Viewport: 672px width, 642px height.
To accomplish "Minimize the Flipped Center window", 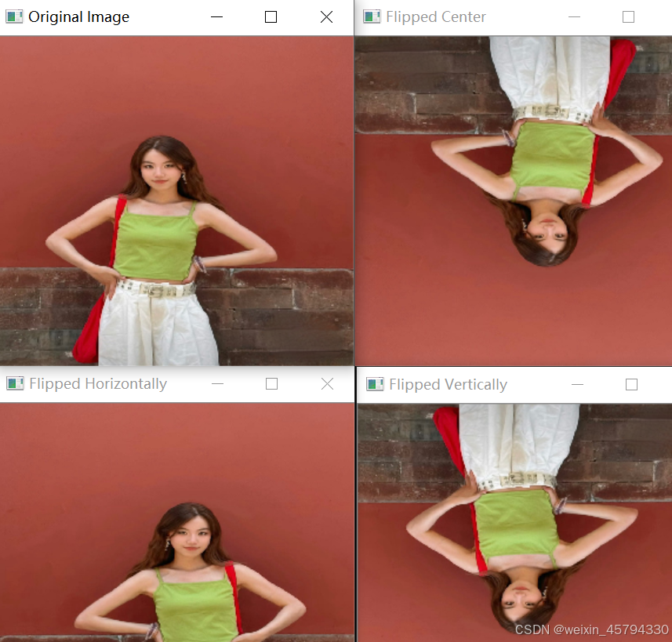I will coord(574,17).
